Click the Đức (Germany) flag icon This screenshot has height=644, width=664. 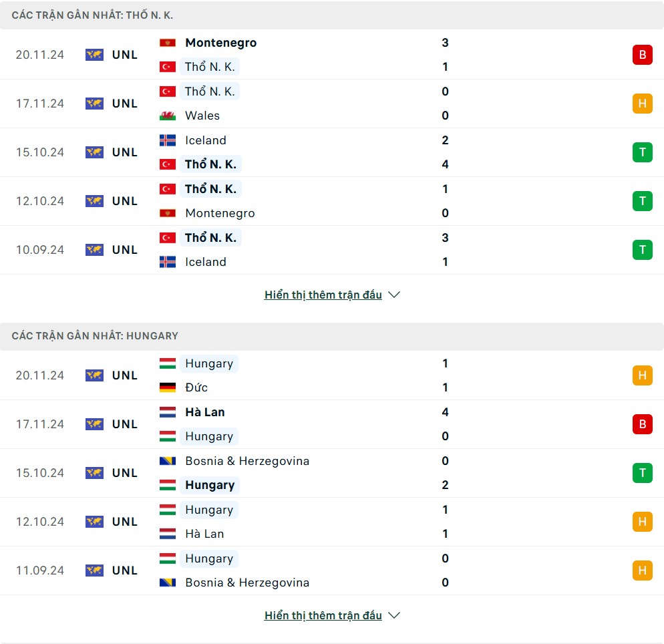click(167, 387)
